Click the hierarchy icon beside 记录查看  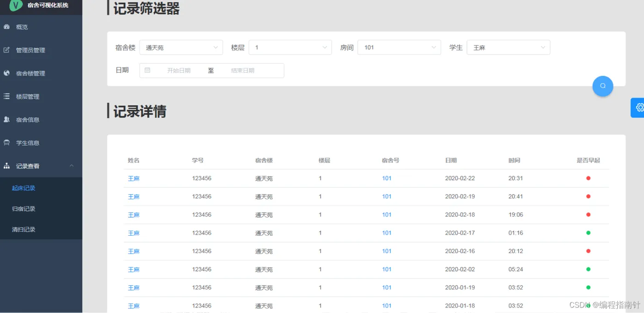coord(6,166)
